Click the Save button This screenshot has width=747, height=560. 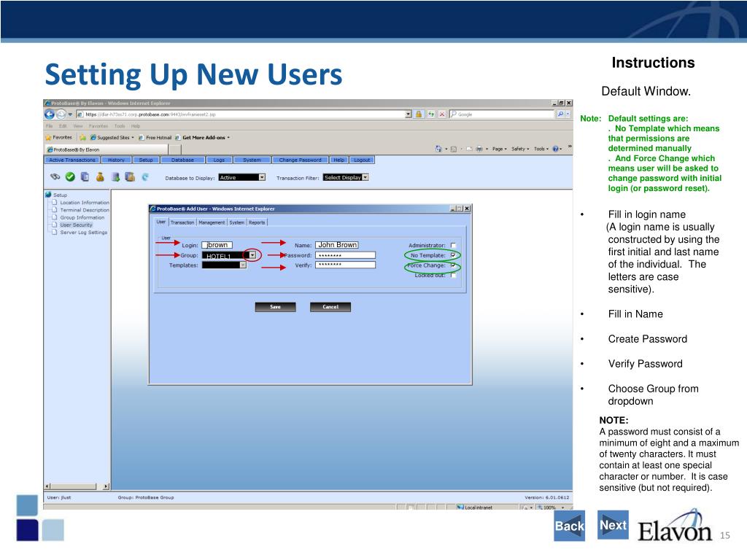(275, 307)
